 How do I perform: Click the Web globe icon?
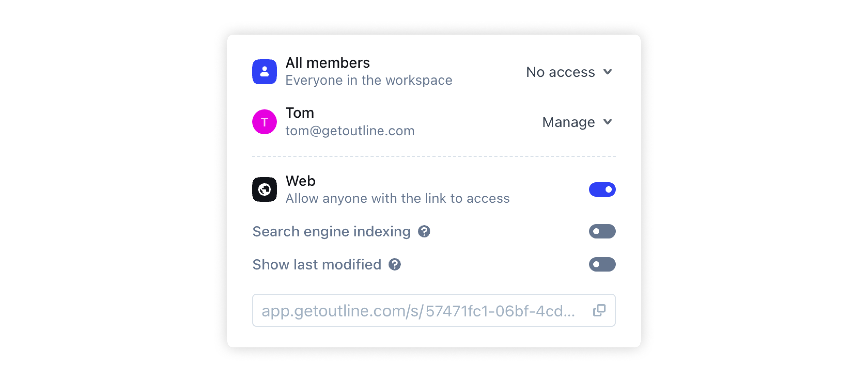tap(264, 189)
